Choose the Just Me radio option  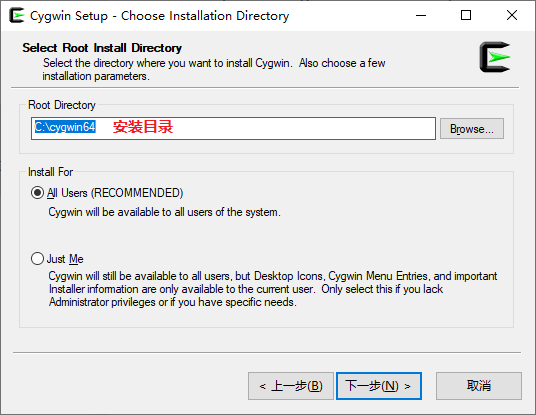37,259
